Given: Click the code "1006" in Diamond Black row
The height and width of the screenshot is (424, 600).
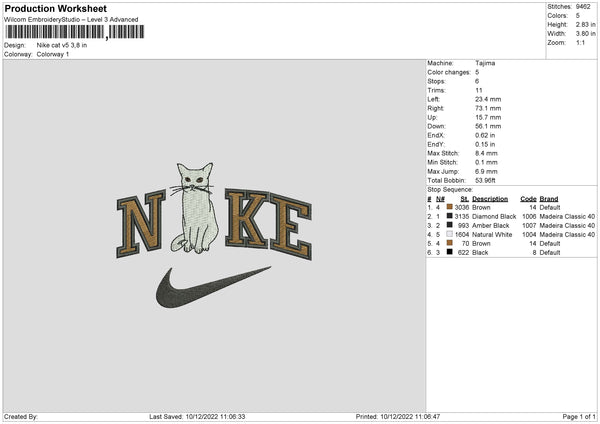Looking at the screenshot, I should 529,217.
